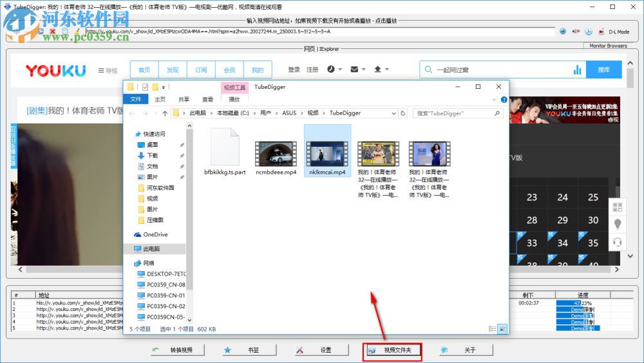The image size is (644, 363).
Task: Click the QR code icon on Youku sidebar
Action: tap(618, 207)
